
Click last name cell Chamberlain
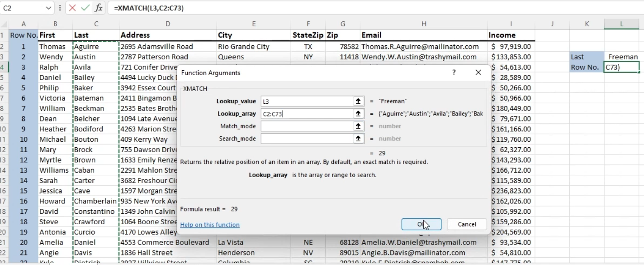96,201
